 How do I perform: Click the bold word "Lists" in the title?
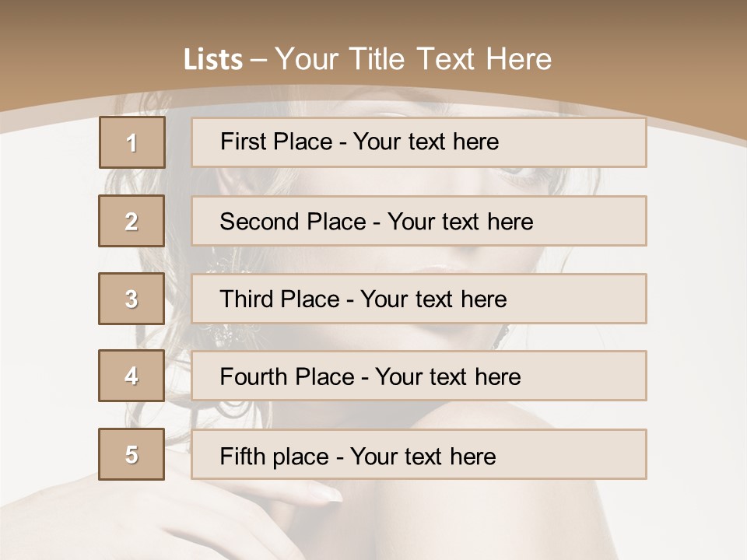(x=213, y=60)
